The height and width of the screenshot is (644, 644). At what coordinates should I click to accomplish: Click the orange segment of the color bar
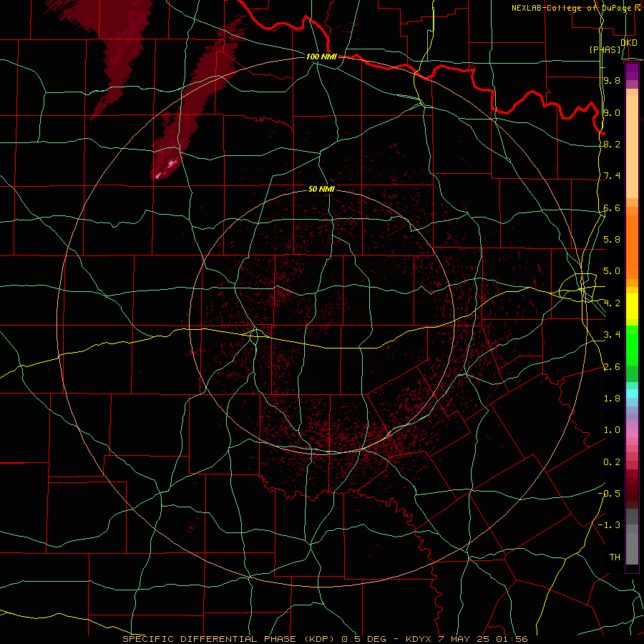[x=632, y=246]
